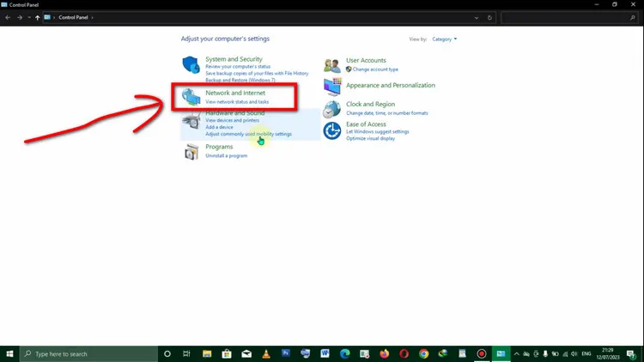Viewport: 644px width, 362px height.
Task: Launch Firefox from the taskbar
Action: [384, 353]
